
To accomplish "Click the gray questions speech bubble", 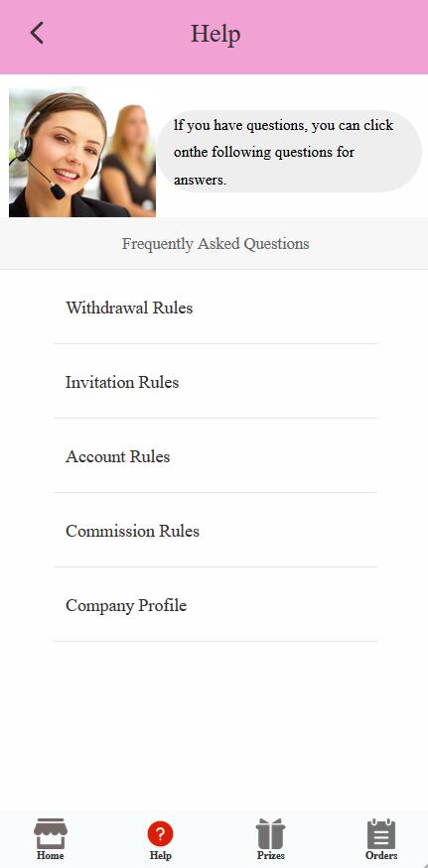I will pyautogui.click(x=289, y=151).
